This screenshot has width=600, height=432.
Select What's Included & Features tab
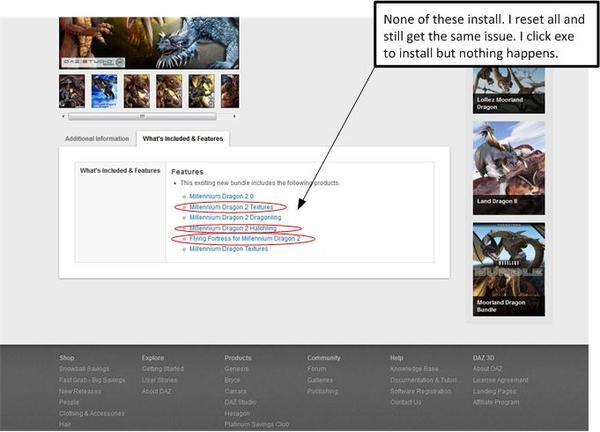(x=183, y=139)
